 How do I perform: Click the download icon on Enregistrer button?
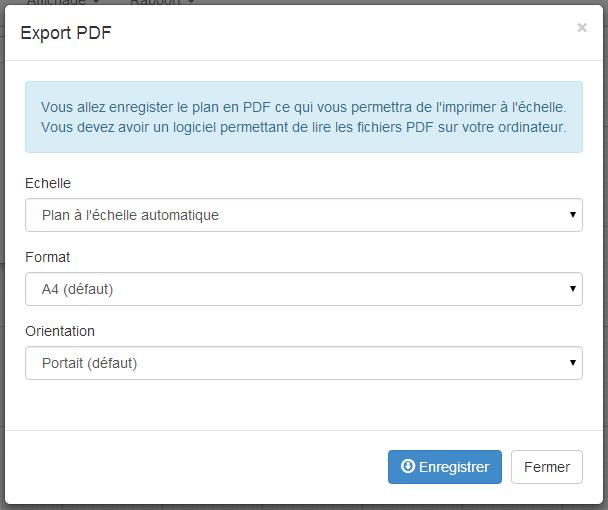point(407,467)
